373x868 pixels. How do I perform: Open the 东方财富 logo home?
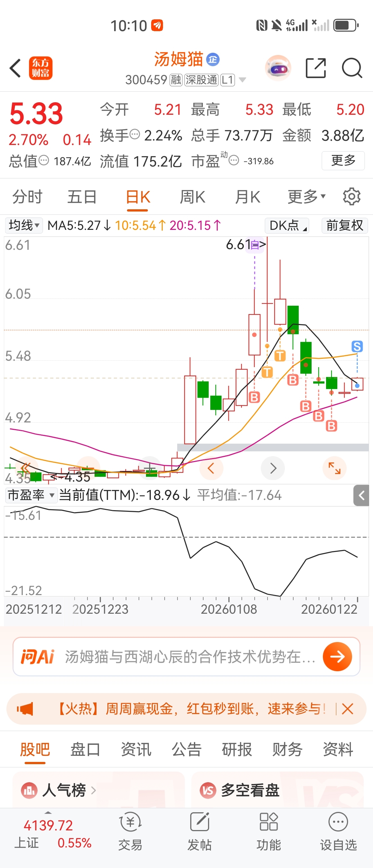41,68
